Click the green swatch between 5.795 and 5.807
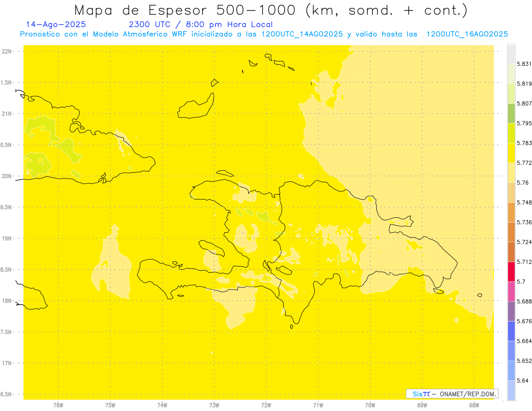Image resolution: width=532 pixels, height=411 pixels. pos(511,113)
